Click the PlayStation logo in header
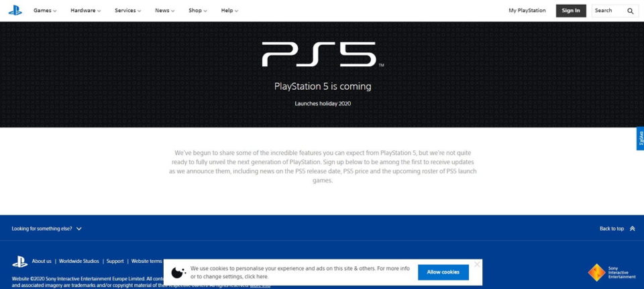The width and height of the screenshot is (644, 289). (x=15, y=11)
